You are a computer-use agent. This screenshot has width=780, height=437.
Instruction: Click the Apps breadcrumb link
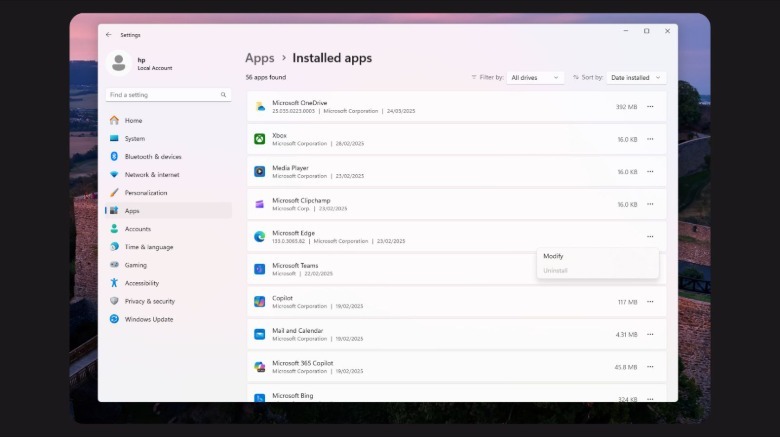point(259,58)
